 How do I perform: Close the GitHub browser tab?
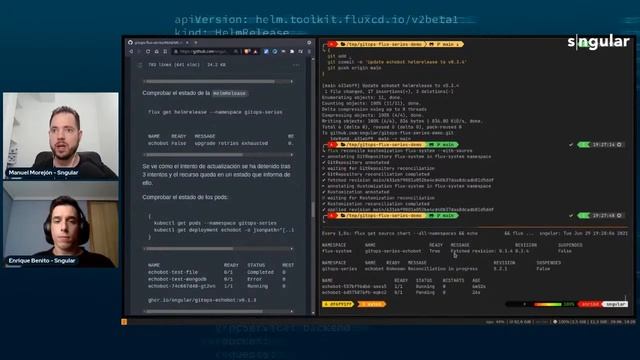click(x=187, y=42)
